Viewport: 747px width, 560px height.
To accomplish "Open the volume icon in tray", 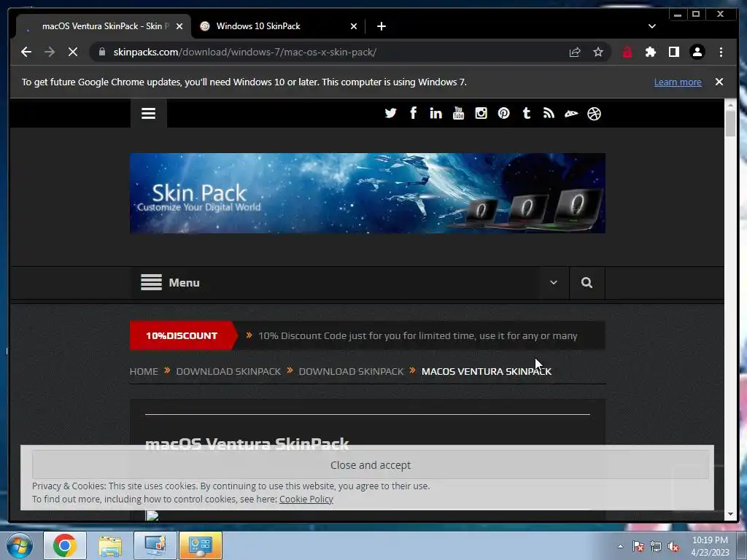I will pos(673,547).
